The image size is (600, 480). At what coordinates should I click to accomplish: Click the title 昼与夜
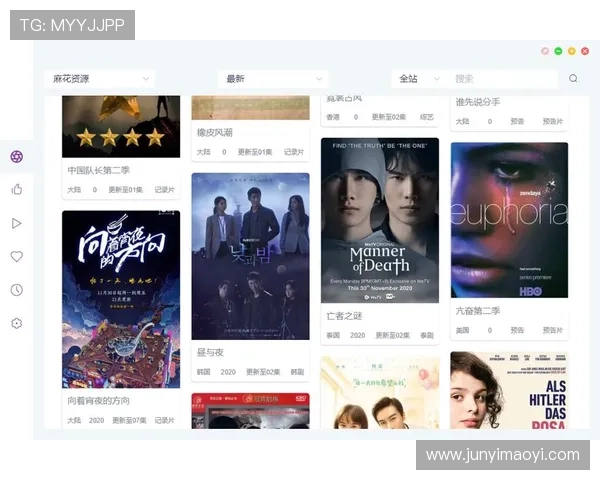(210, 353)
